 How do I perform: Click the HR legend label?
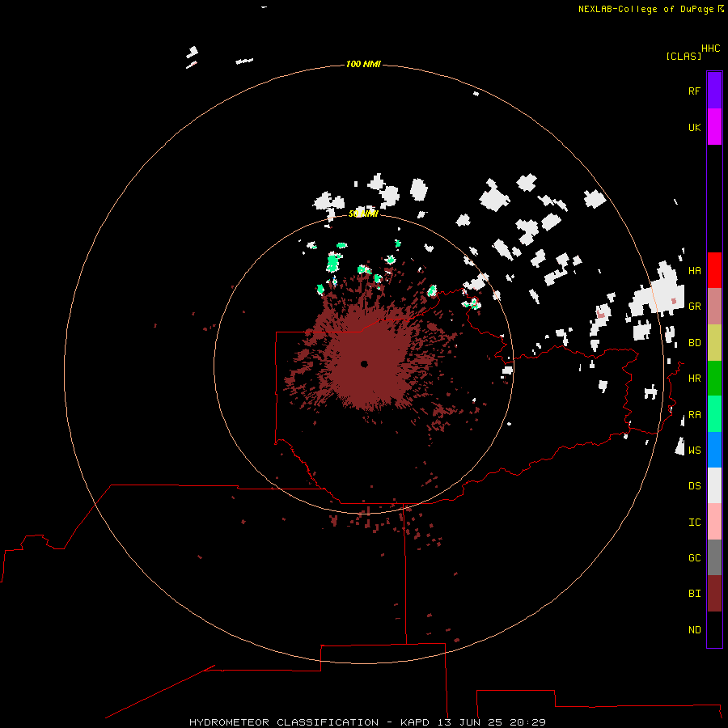pos(695,379)
